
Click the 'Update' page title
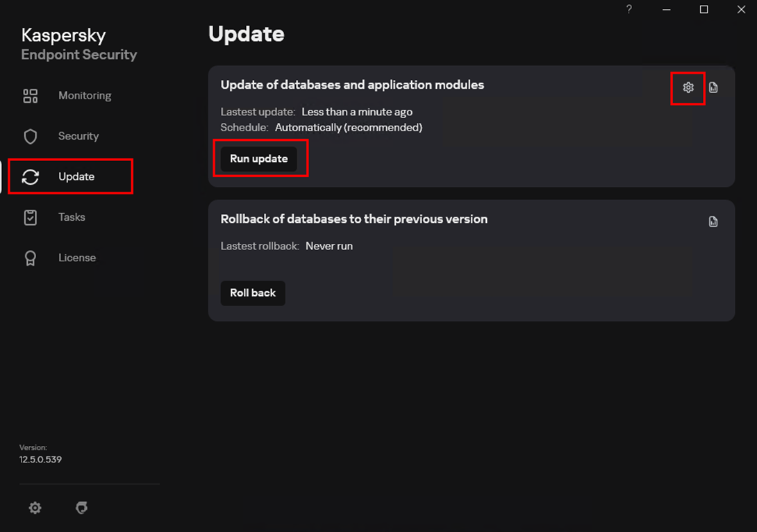point(247,34)
